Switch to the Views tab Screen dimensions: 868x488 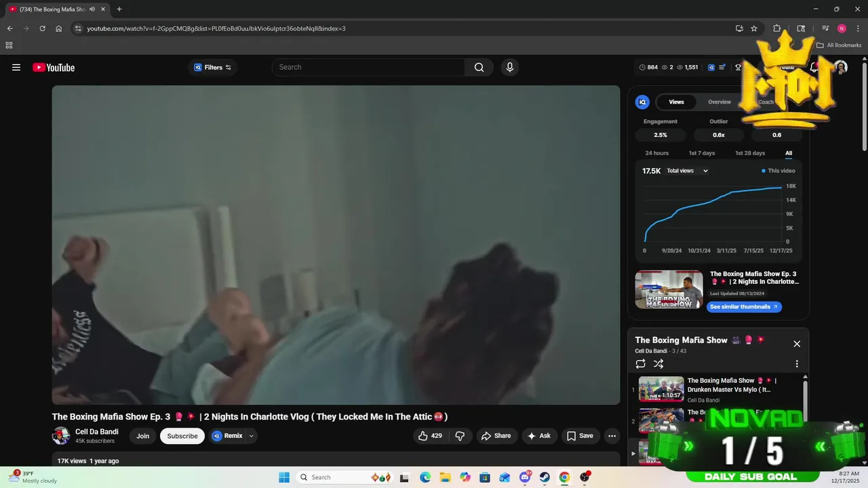coord(676,102)
